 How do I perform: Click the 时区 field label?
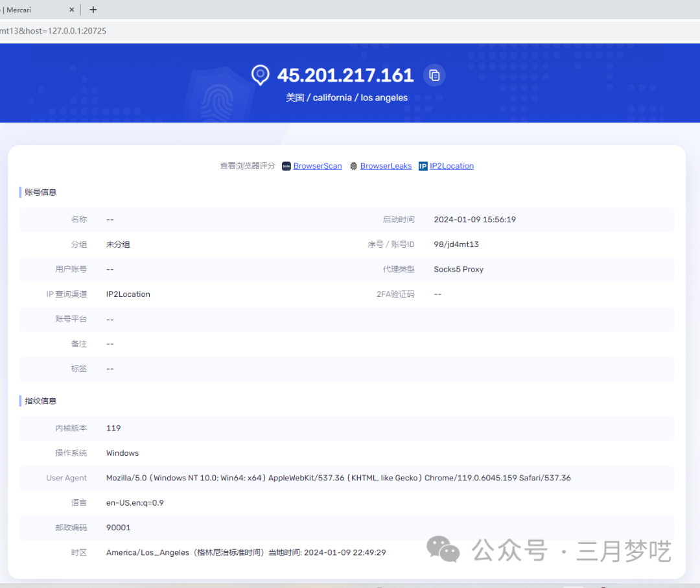[x=79, y=553]
